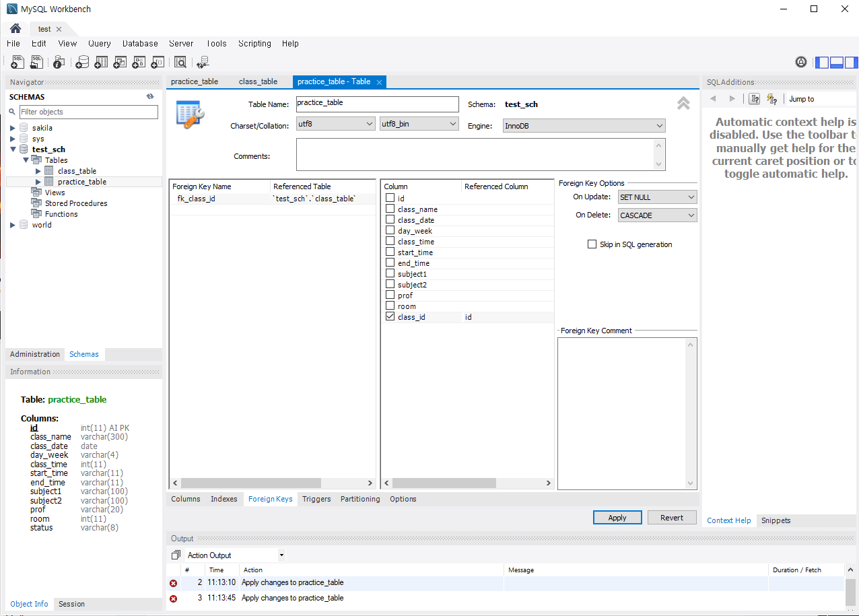859x616 pixels.
Task: Create a new function toolbar icon
Action: [158, 63]
